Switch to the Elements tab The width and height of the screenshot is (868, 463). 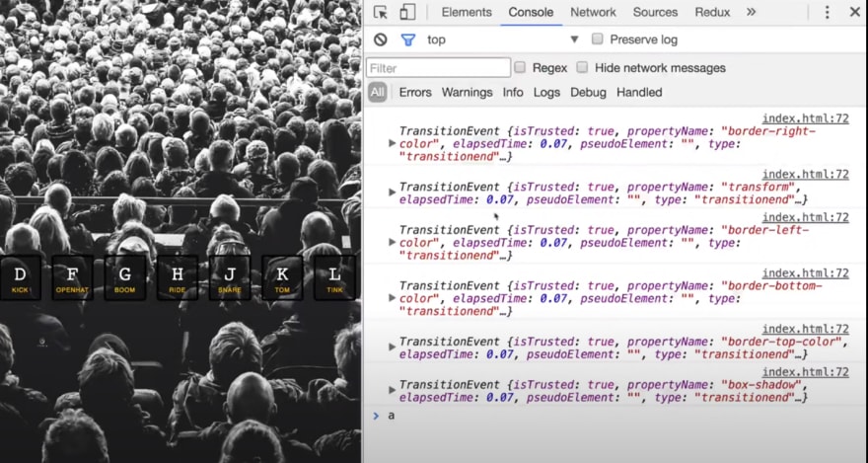467,12
